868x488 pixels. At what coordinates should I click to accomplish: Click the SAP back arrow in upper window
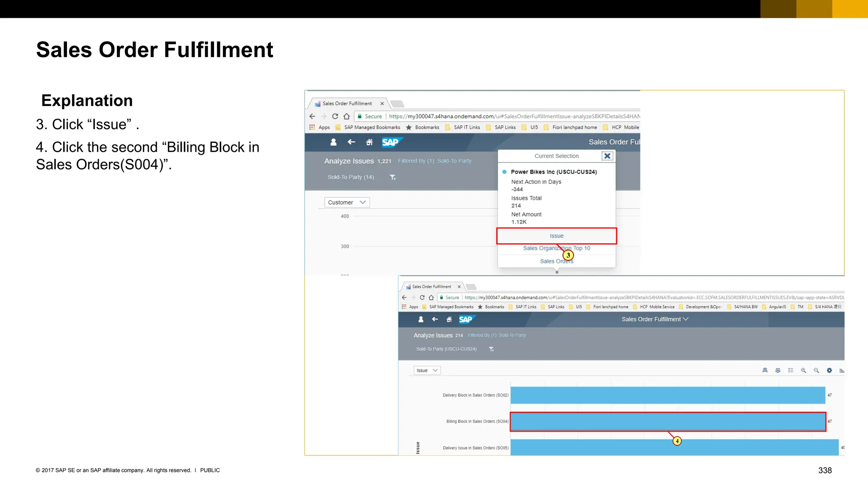351,142
